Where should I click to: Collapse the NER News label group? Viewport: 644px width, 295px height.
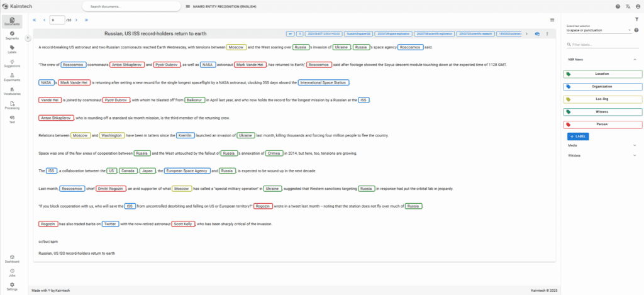635,59
